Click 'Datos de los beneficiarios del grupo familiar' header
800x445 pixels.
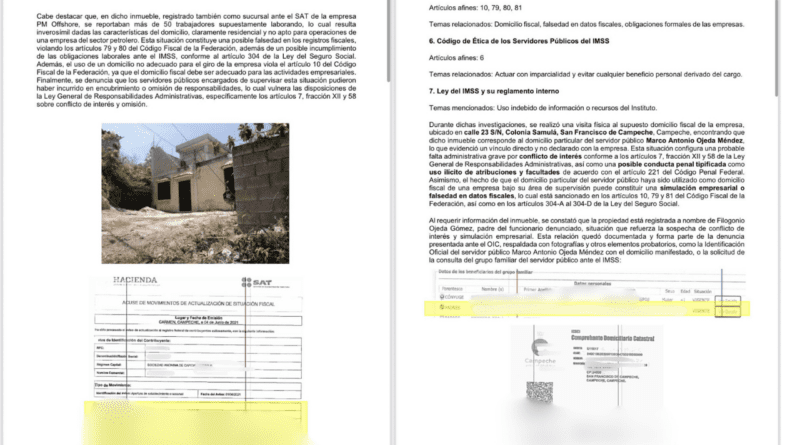pyautogui.click(x=485, y=272)
